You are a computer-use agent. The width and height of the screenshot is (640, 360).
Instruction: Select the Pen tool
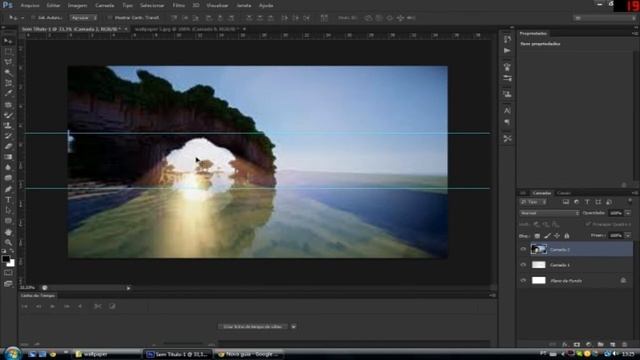click(8, 189)
